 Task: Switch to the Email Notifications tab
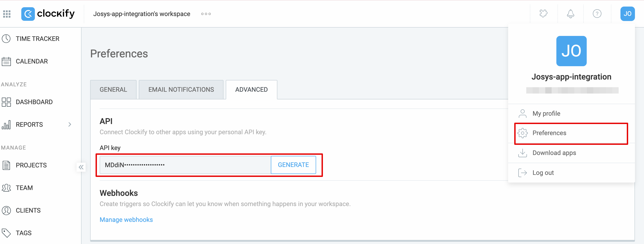(181, 89)
